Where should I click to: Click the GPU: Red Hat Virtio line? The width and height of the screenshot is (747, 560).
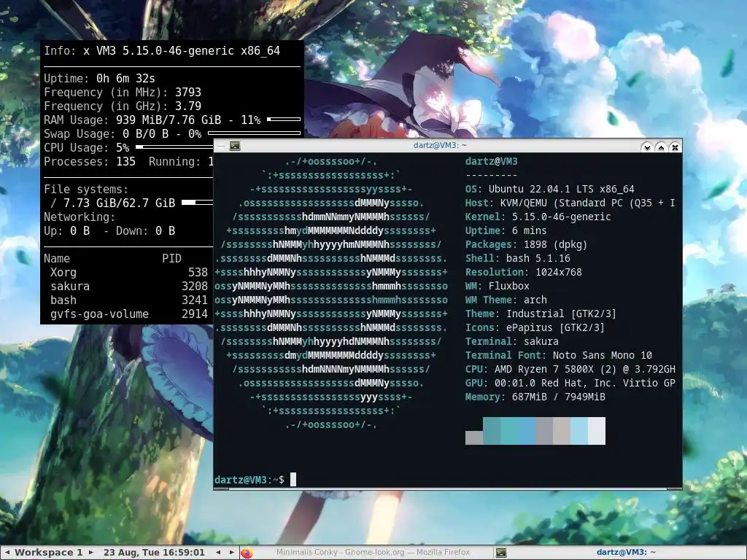570,383
